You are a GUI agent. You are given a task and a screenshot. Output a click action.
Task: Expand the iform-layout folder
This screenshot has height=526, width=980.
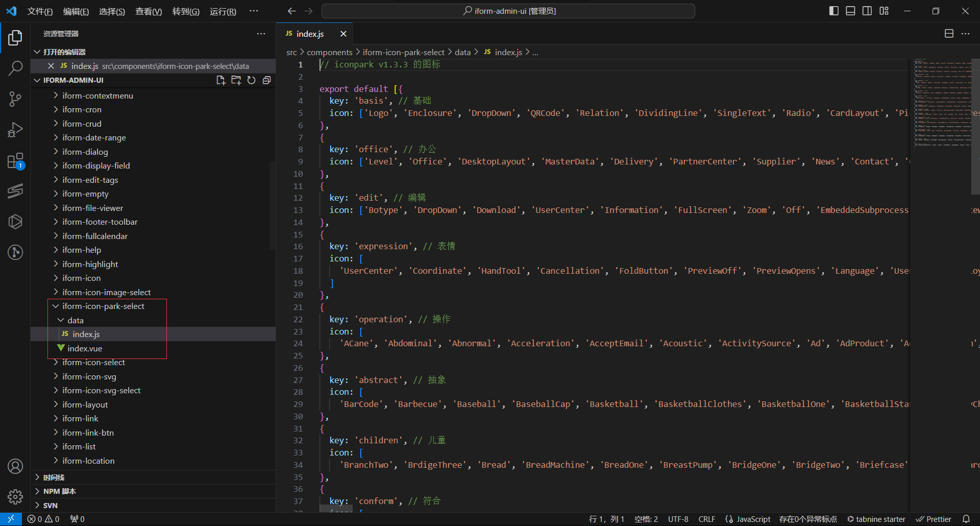(85, 404)
